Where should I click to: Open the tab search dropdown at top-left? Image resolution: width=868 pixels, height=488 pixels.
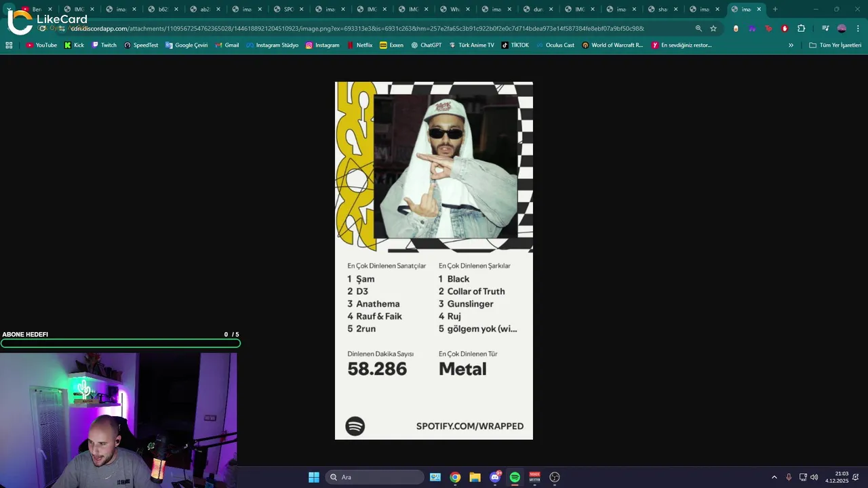pos(9,9)
